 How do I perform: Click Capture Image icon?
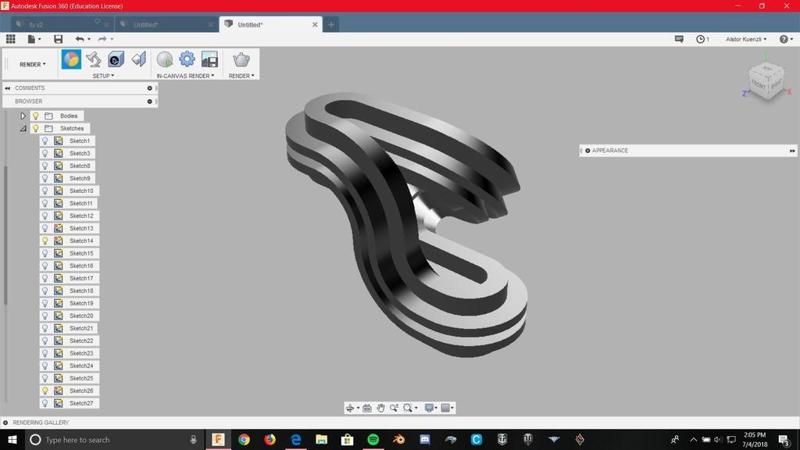coord(210,60)
